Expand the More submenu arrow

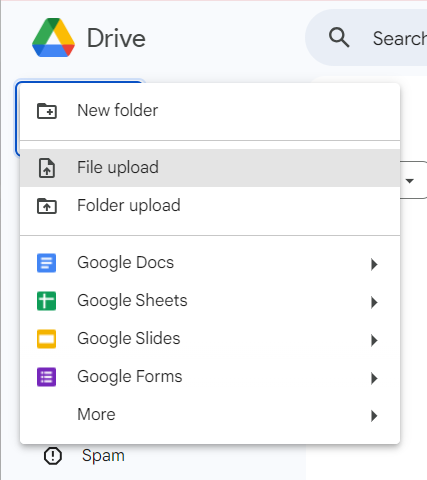(374, 416)
